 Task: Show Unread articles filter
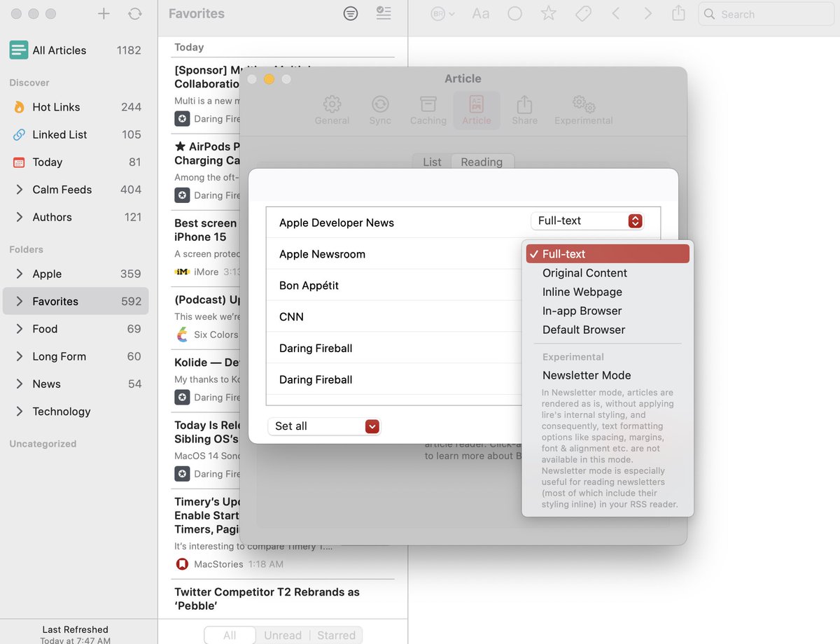(283, 636)
